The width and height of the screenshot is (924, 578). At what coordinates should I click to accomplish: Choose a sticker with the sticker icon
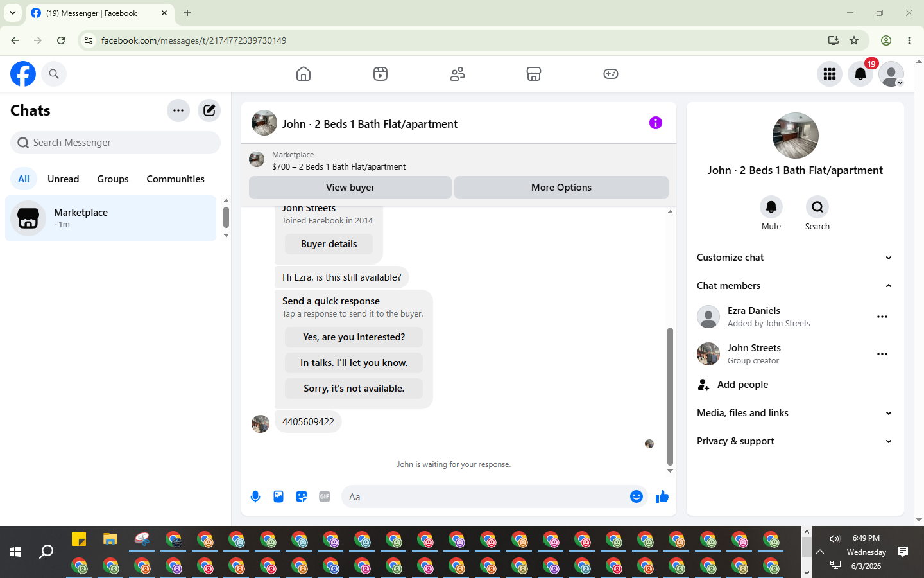click(302, 496)
